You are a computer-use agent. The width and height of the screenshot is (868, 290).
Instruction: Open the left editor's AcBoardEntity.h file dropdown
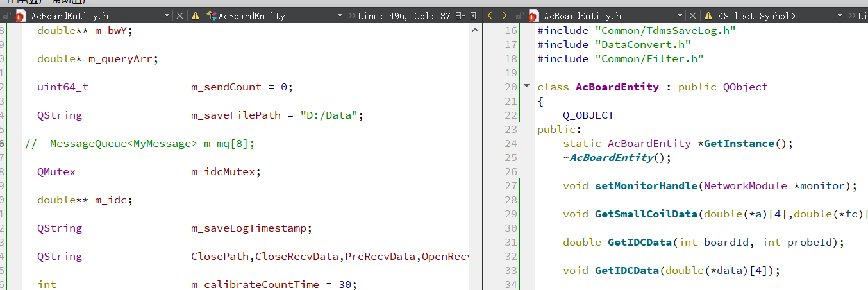[167, 16]
